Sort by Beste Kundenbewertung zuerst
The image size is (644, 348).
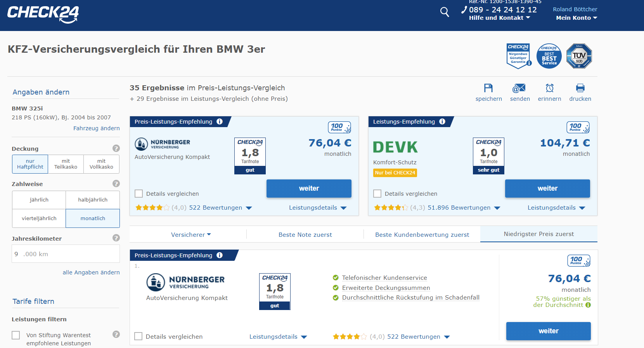click(x=422, y=234)
